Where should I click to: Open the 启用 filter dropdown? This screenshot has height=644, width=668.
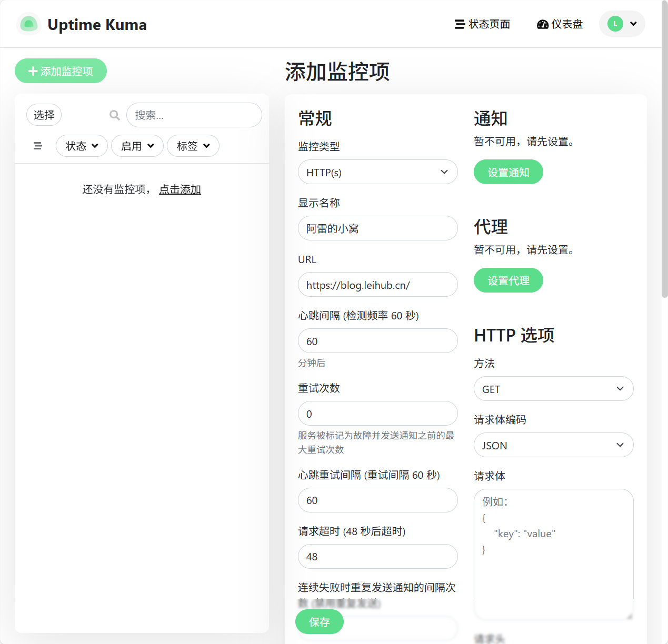137,146
